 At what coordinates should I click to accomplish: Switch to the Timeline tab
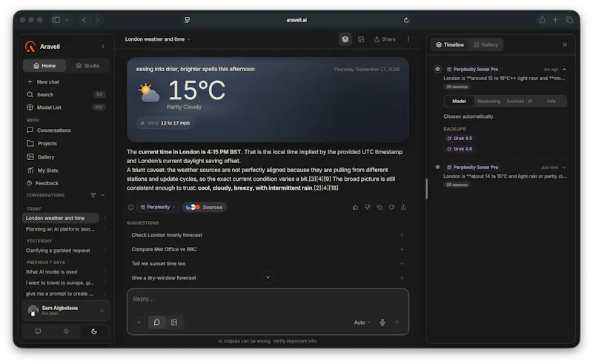pos(450,44)
